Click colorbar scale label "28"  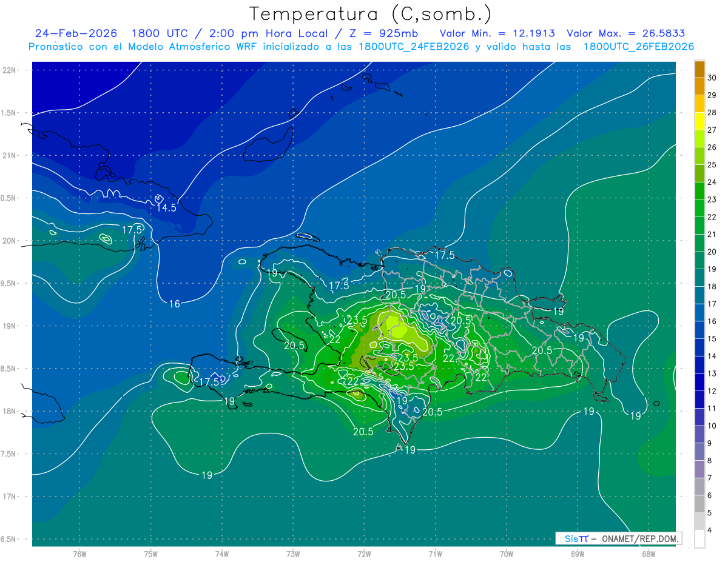pyautogui.click(x=713, y=113)
